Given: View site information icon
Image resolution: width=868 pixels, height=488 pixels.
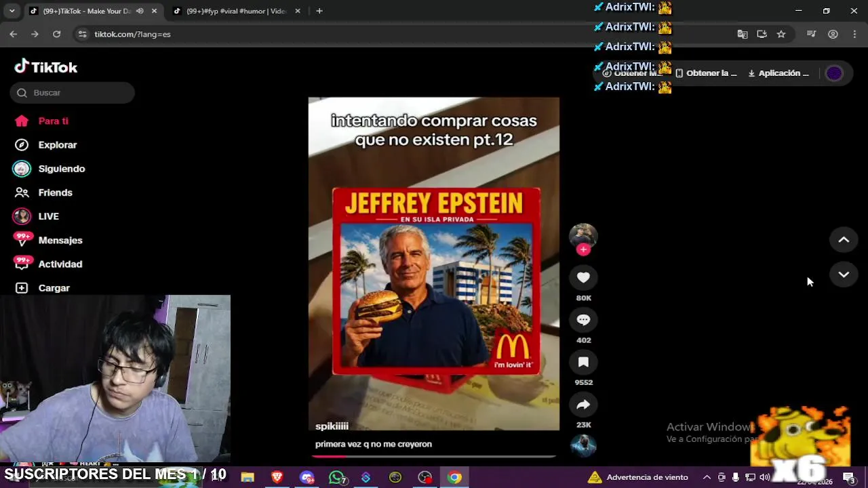Looking at the screenshot, I should (82, 34).
